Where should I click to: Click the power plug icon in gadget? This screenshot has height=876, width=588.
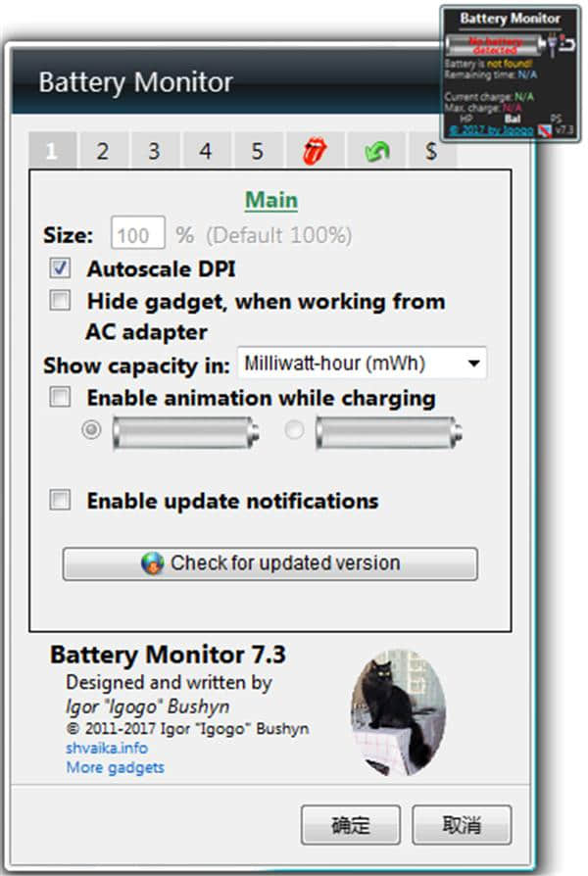tap(553, 41)
